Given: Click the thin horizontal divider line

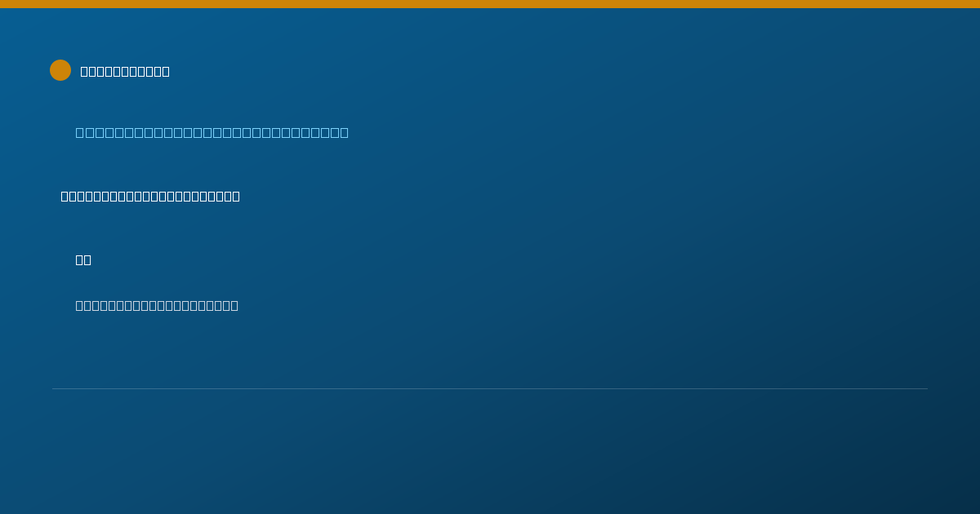Looking at the screenshot, I should (490, 388).
